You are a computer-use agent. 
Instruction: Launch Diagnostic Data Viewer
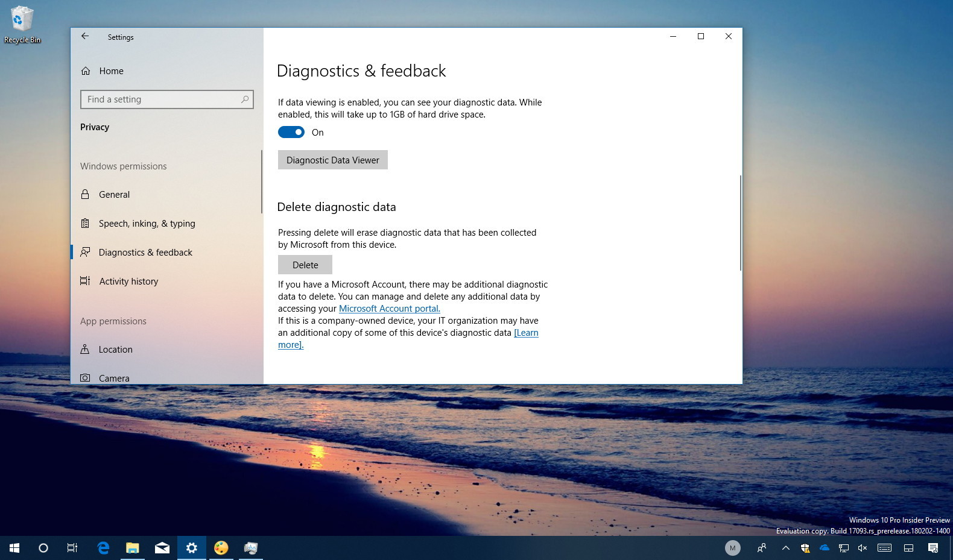(333, 160)
